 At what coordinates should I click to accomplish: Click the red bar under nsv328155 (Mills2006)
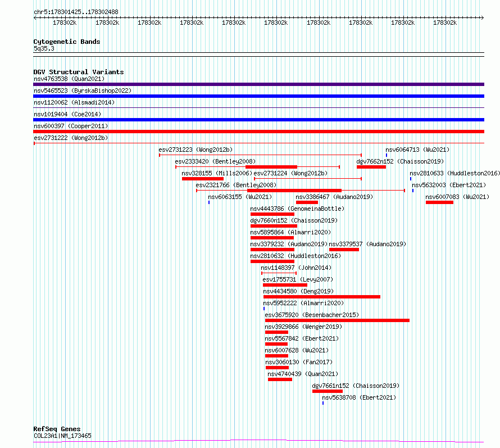[202, 179]
